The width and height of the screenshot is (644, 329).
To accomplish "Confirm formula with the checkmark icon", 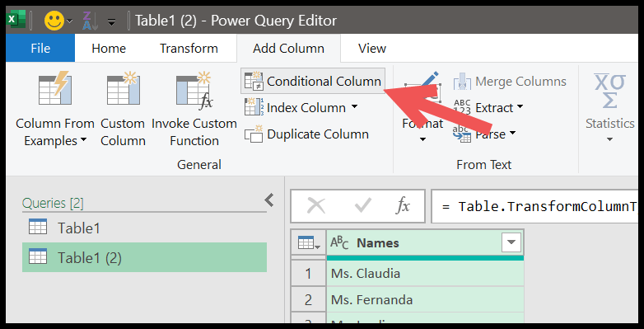I will coord(363,205).
